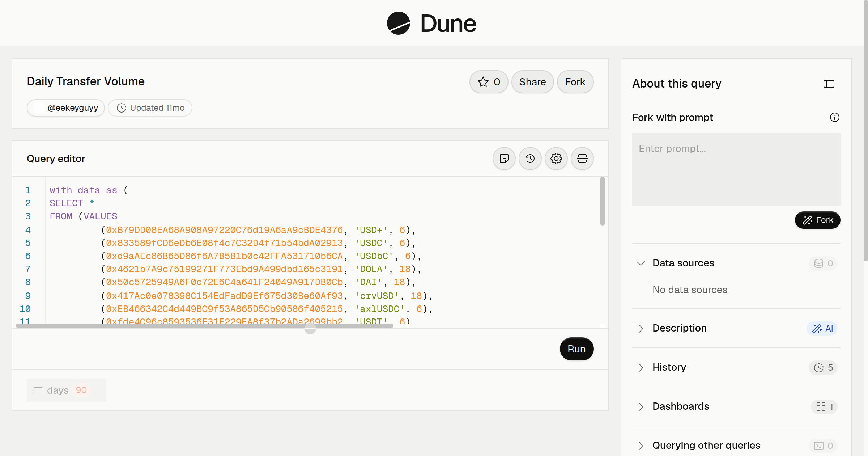
Task: Fork the query from the header
Action: click(575, 82)
